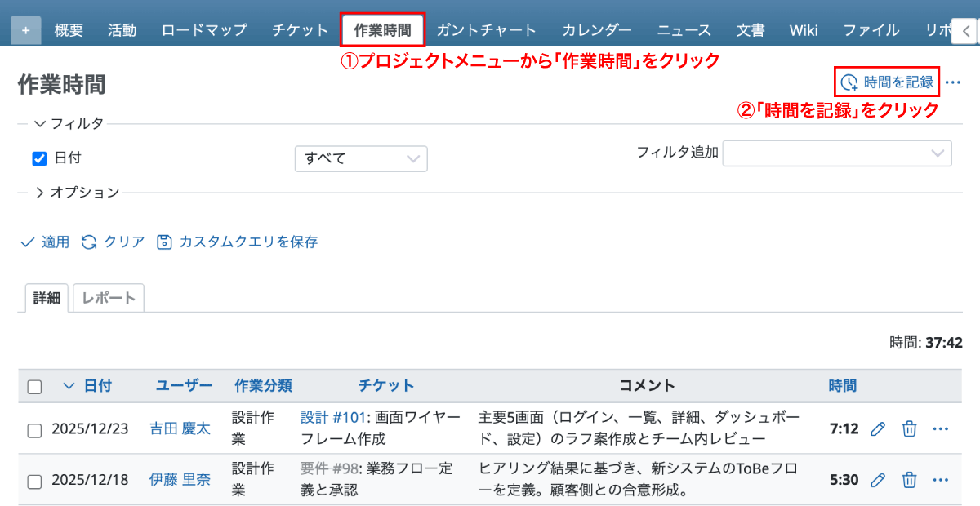Image resolution: width=980 pixels, height=506 pixels.
Task: Open ticket link 設計 #101
Action: pyautogui.click(x=331, y=418)
